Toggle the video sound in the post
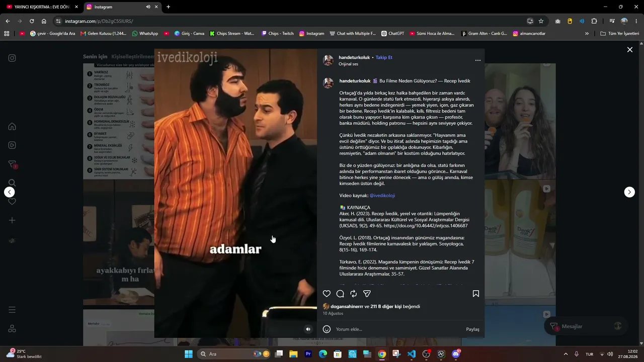 308,329
